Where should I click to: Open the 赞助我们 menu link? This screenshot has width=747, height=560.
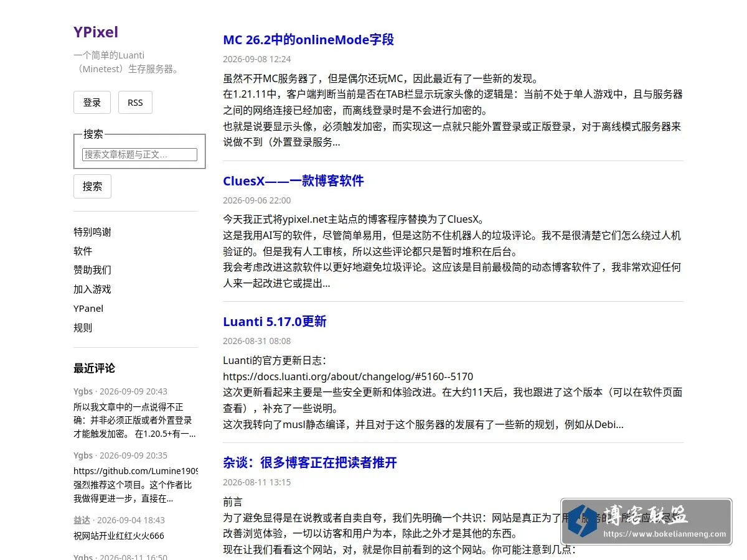point(92,270)
